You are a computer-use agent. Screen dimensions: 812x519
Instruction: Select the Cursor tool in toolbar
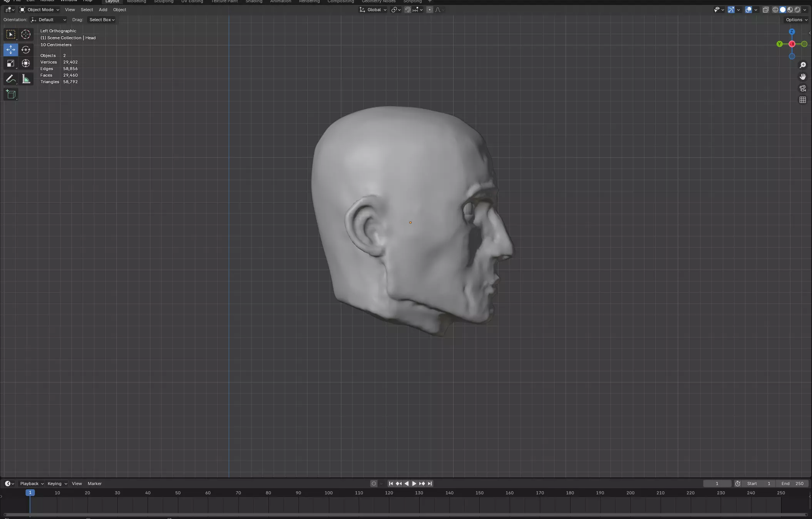(26, 34)
